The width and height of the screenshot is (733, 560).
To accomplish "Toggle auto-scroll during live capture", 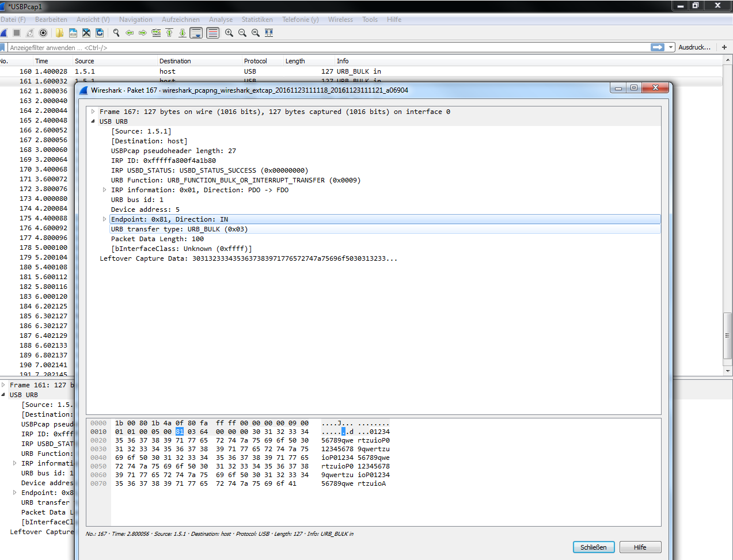I will [x=196, y=33].
